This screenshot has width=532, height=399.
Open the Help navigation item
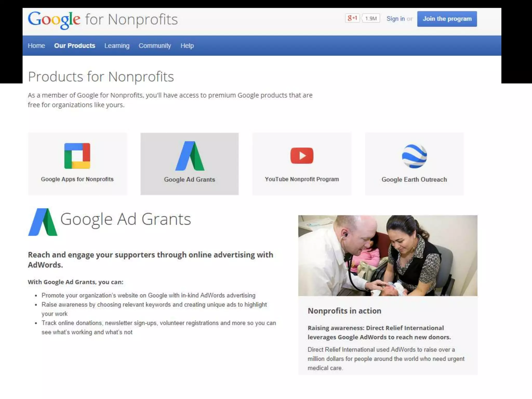187,46
